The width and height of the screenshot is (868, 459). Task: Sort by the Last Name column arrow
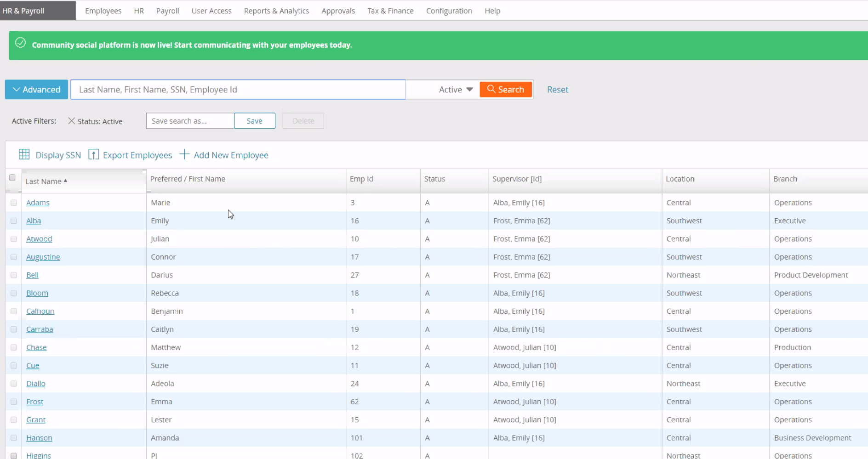66,181
